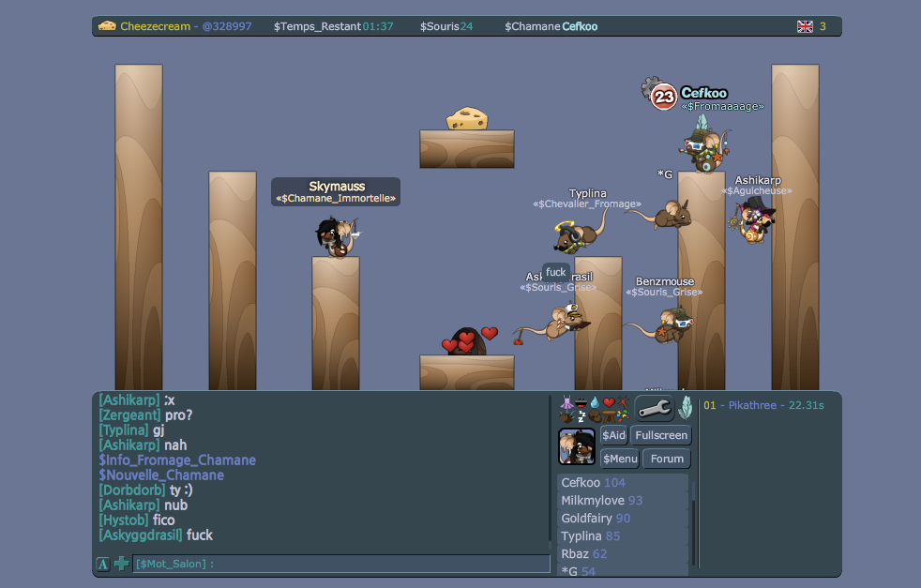
Task: Click the cheese on the upper platform
Action: [x=467, y=118]
